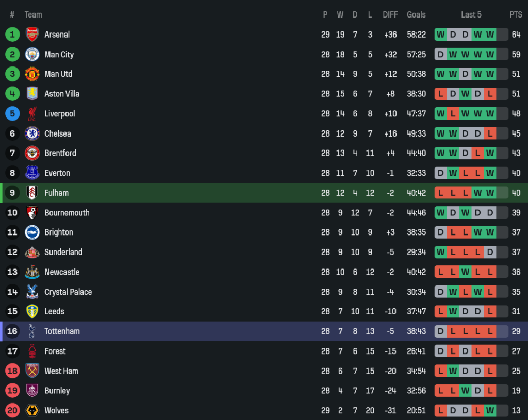The height and width of the screenshot is (420, 528).
Task: Click the Bournemouth team name
Action: (x=67, y=213)
